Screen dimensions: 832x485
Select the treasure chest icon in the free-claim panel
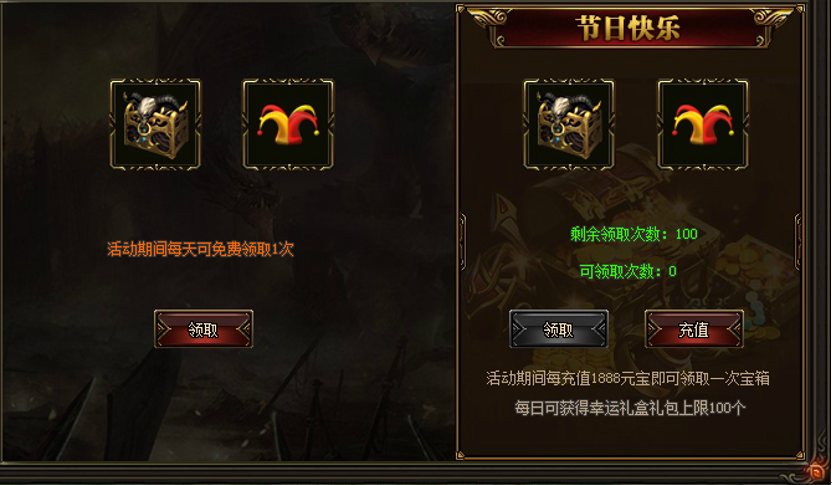click(x=155, y=125)
